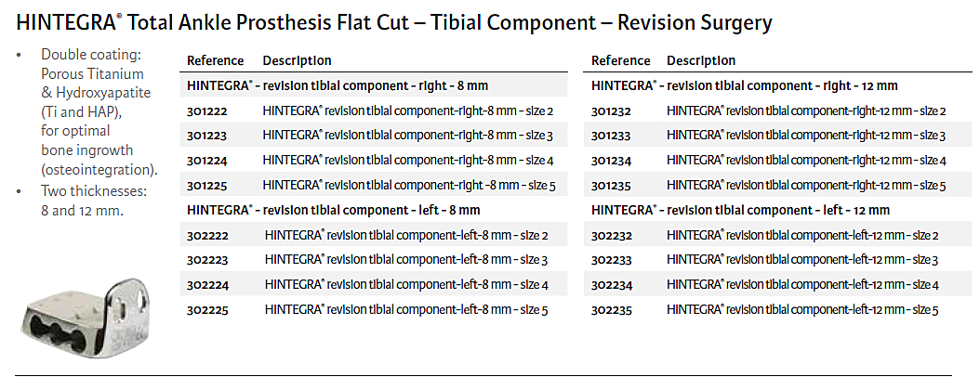The height and width of the screenshot is (377, 980).
Task: Click reference number 301233
Action: tap(612, 136)
